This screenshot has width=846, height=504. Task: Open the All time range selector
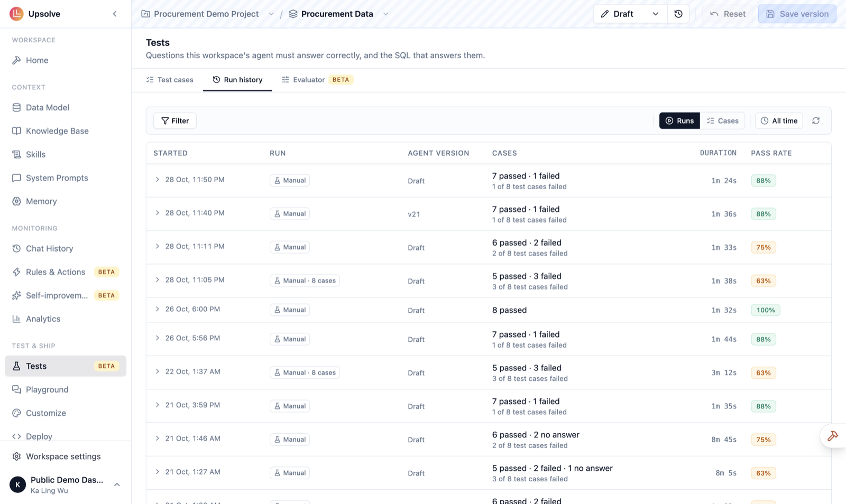pyautogui.click(x=779, y=120)
